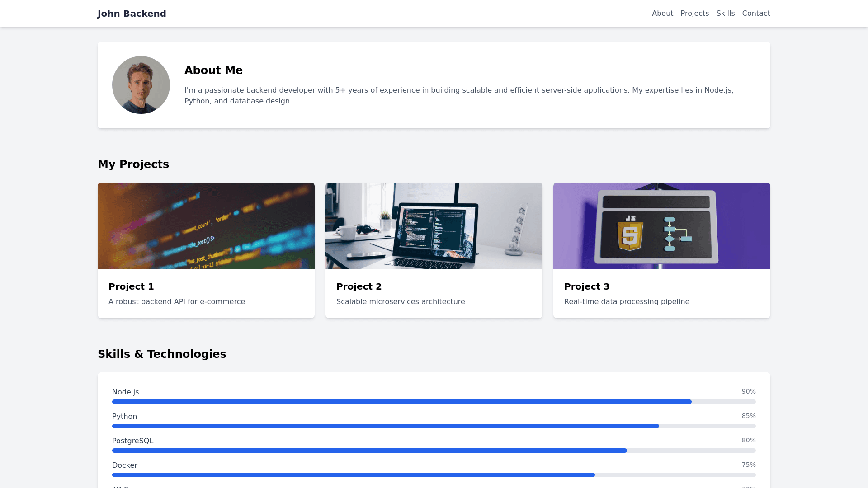Image resolution: width=868 pixels, height=488 pixels.
Task: Go to Projects in top navigation
Action: click(694, 14)
